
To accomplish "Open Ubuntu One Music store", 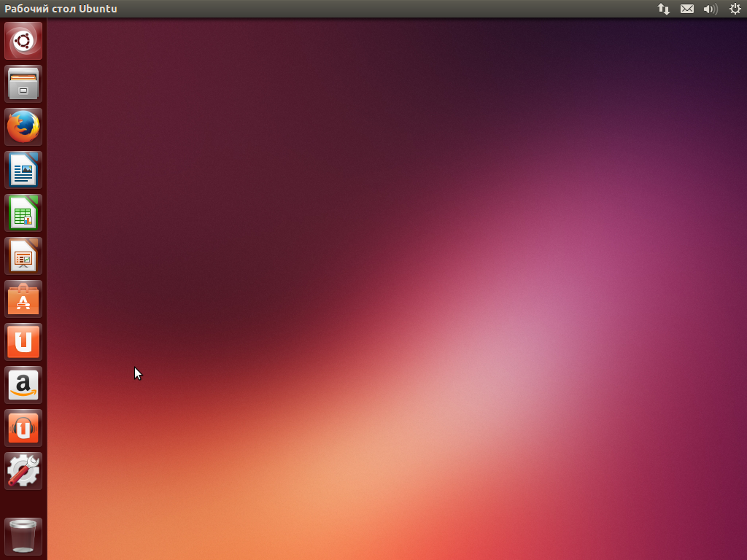I will [x=23, y=428].
